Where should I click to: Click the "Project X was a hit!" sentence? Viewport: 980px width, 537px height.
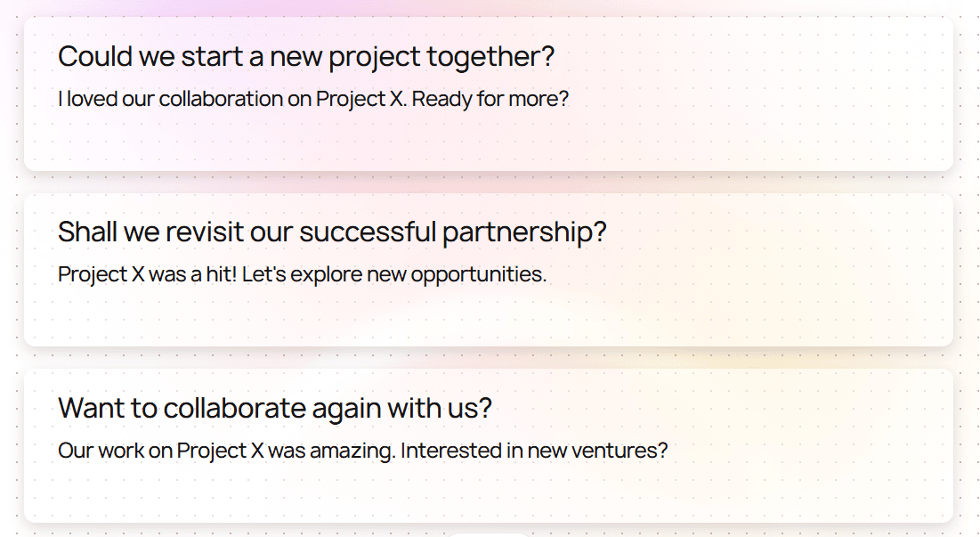148,274
